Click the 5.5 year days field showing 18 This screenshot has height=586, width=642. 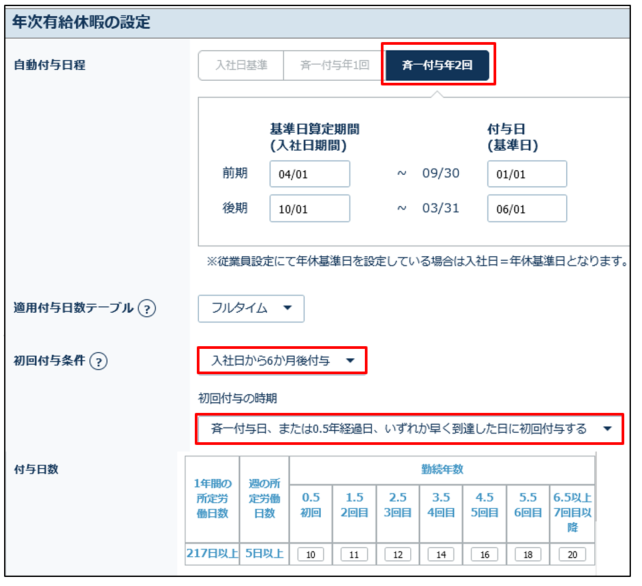coord(528,554)
